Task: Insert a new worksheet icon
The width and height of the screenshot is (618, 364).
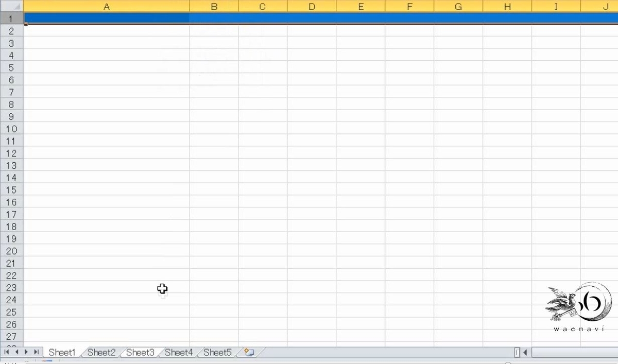Action: click(250, 353)
